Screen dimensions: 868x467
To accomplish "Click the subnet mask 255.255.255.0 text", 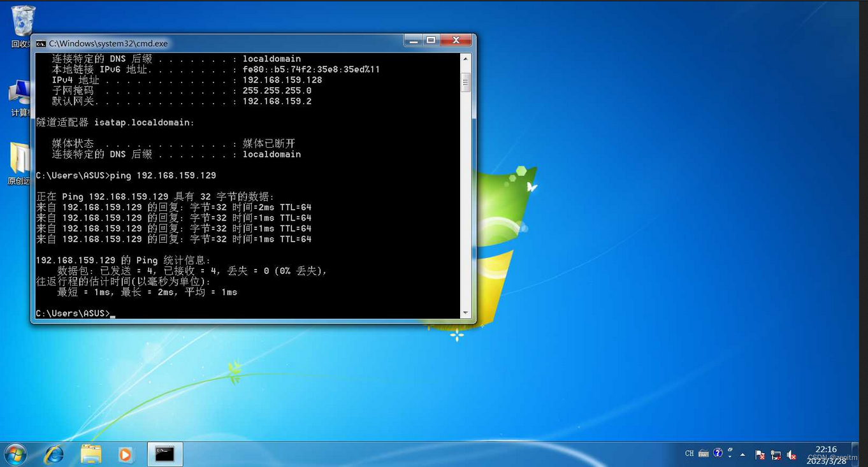I will [x=277, y=90].
